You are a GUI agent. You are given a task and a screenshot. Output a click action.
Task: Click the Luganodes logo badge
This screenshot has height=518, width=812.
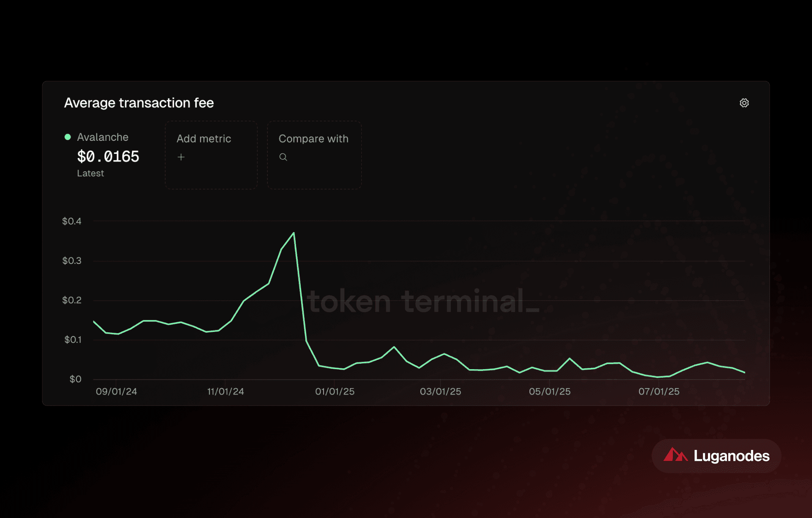716,456
